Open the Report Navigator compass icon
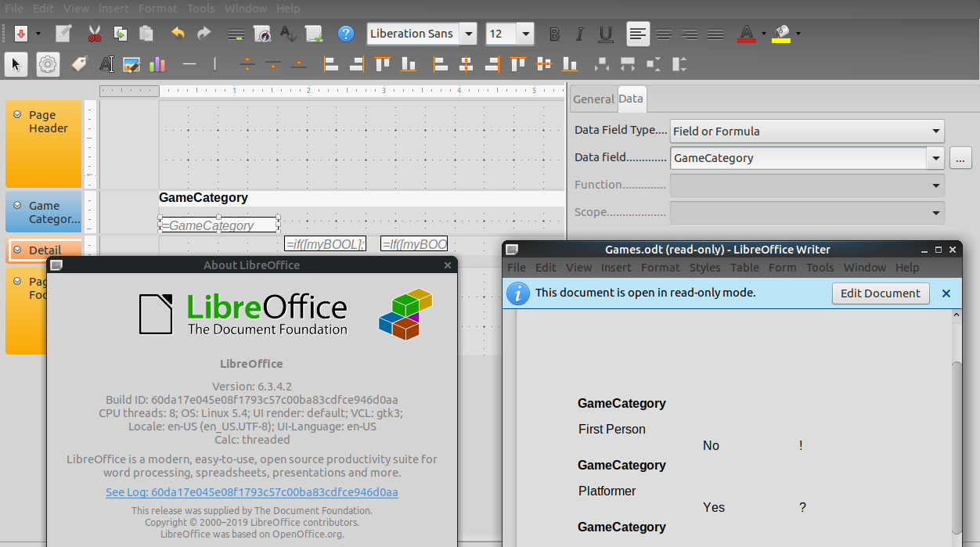Viewport: 980px width, 547px height. coord(262,34)
